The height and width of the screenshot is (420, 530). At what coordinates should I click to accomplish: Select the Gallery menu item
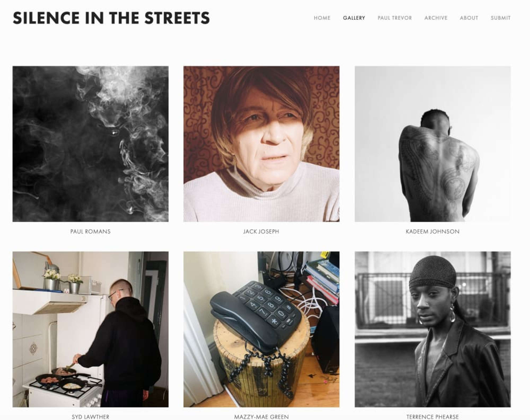[x=354, y=18]
